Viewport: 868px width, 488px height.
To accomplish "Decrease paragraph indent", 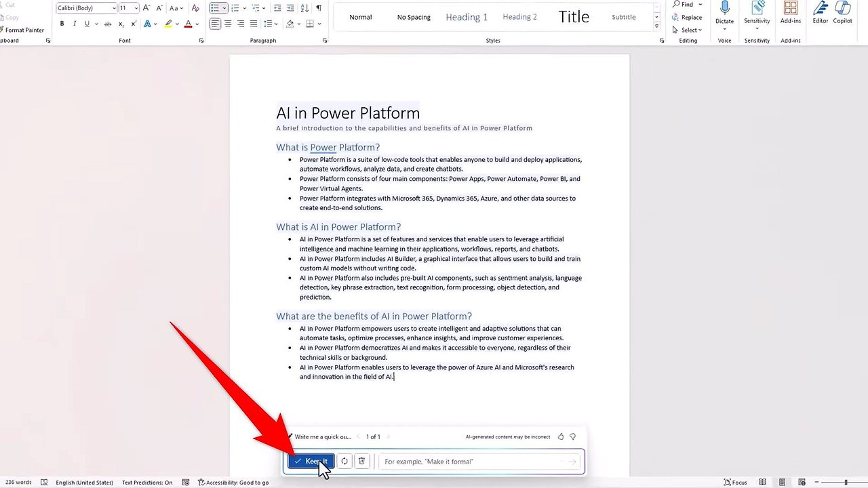I will point(277,8).
